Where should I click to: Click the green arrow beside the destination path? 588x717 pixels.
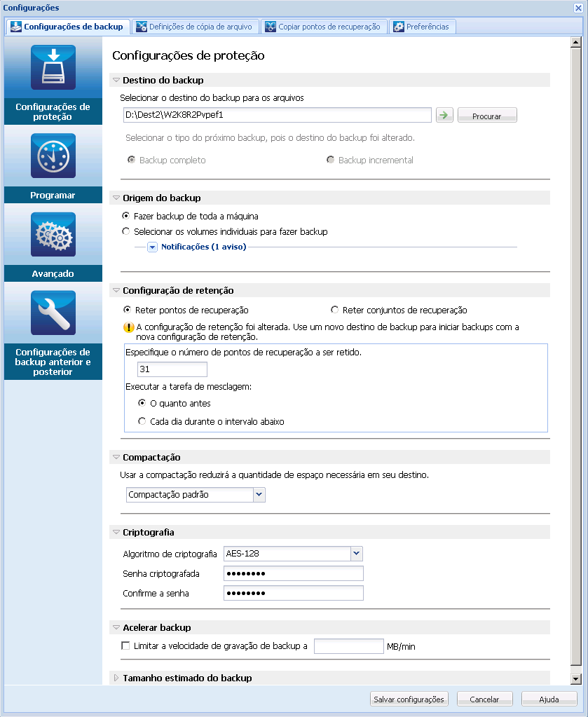[444, 114]
